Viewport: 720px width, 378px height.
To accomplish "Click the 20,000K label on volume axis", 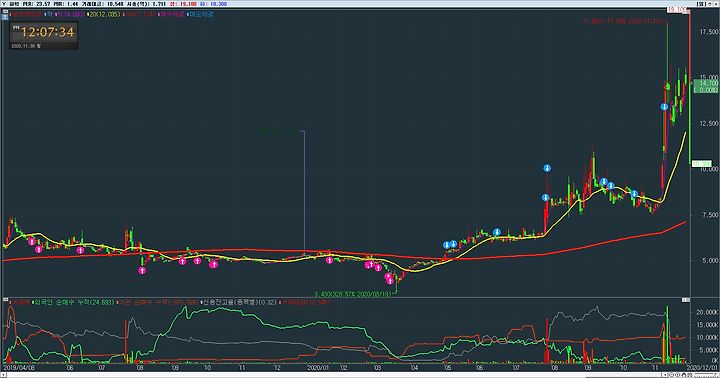I will [x=707, y=312].
